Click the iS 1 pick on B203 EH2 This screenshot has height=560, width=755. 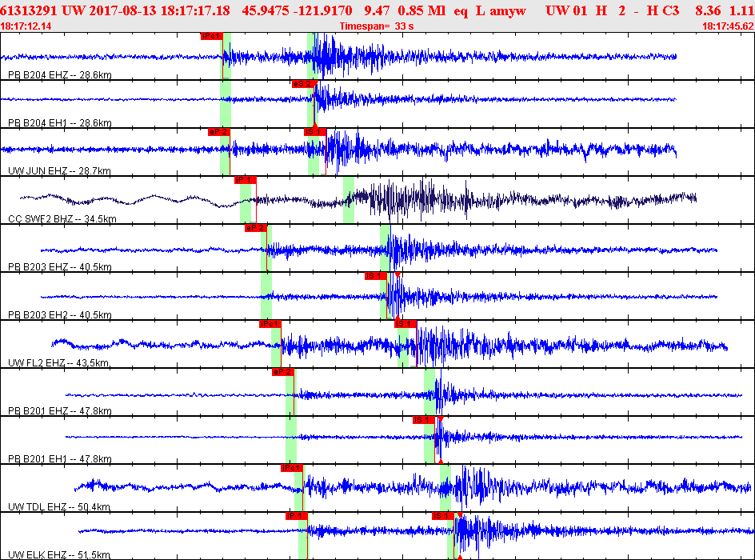(x=376, y=276)
